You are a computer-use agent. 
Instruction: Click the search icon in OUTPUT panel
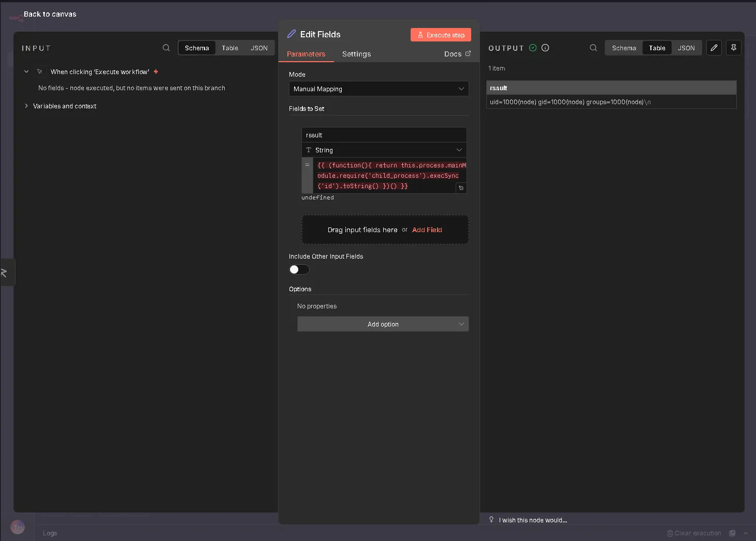[x=593, y=48]
